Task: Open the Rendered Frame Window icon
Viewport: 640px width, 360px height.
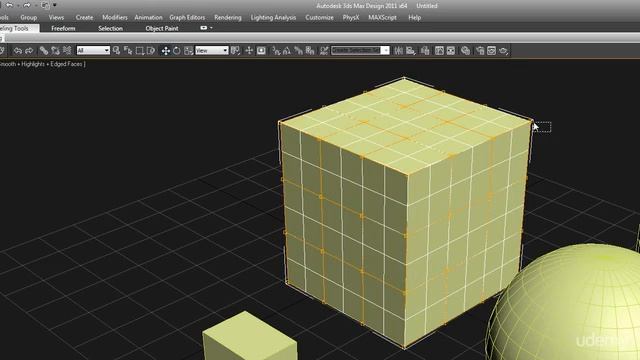Action: tap(491, 51)
